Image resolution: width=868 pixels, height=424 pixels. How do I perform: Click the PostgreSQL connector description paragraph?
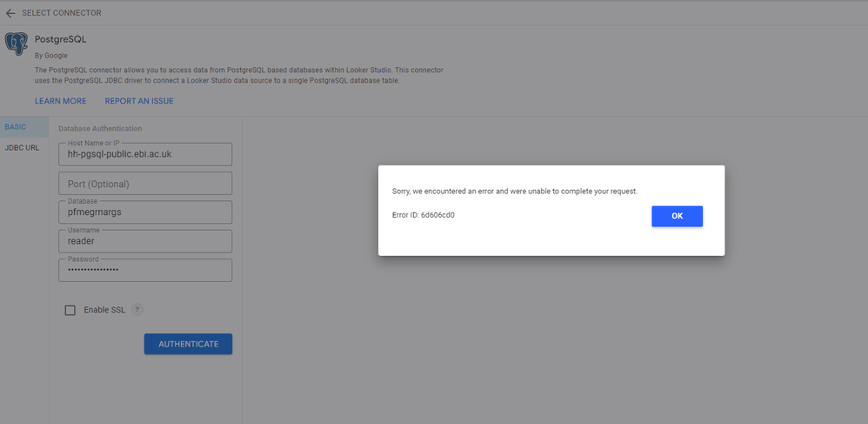tap(239, 76)
